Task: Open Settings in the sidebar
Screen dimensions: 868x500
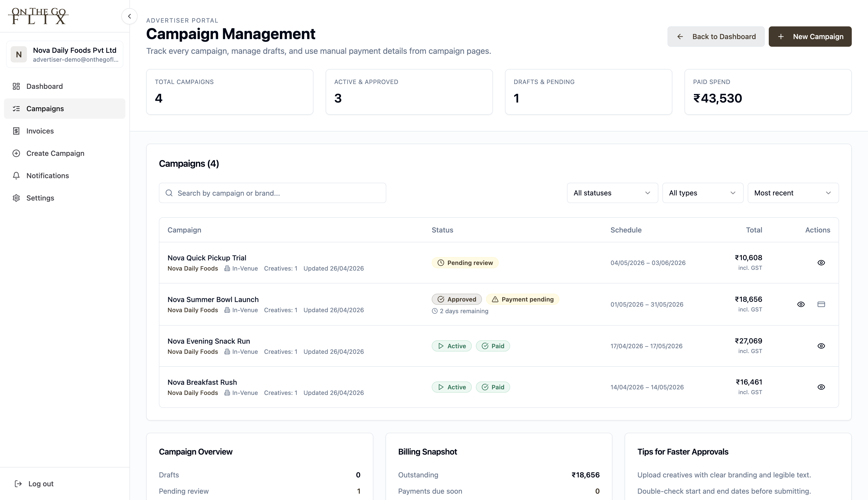Action: coord(64,198)
